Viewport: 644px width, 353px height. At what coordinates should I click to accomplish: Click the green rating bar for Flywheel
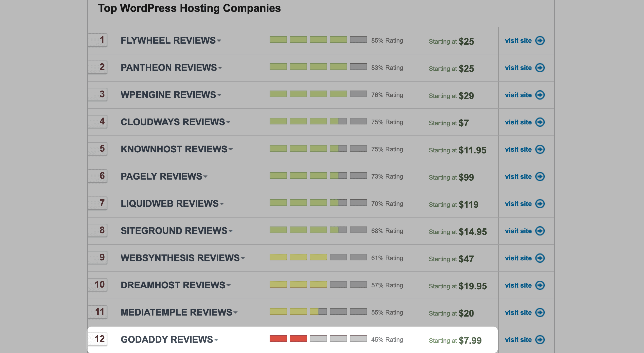[x=318, y=40]
